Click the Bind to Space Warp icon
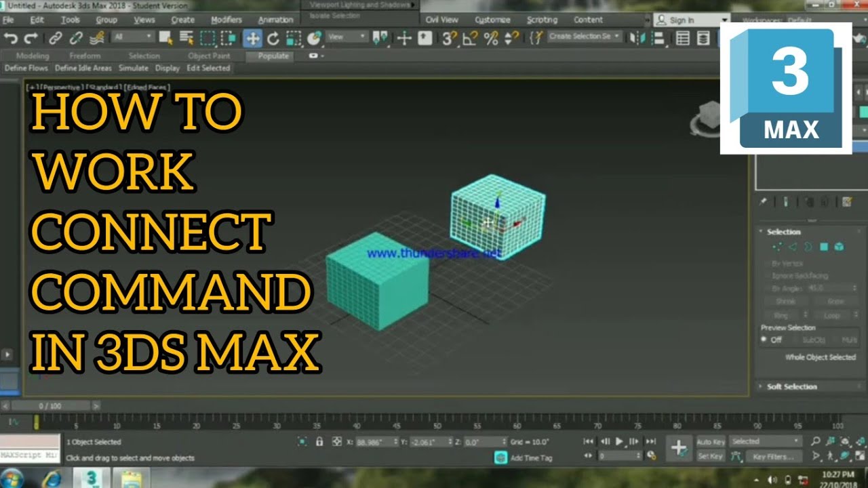Viewport: 868px width, 488px height. (98, 38)
